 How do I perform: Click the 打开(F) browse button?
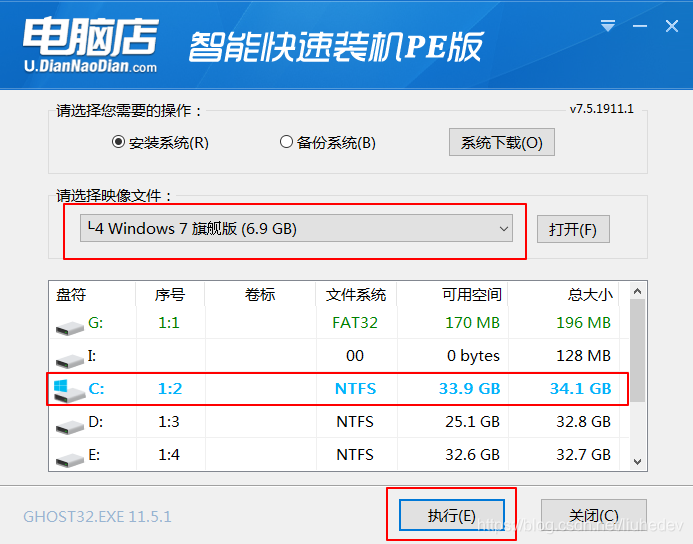(x=573, y=229)
